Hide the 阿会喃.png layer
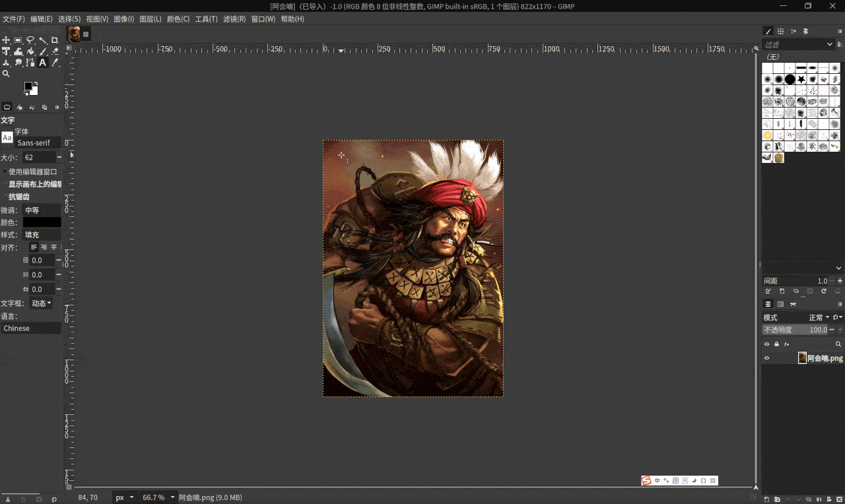The height and width of the screenshot is (504, 845). pyautogui.click(x=767, y=358)
